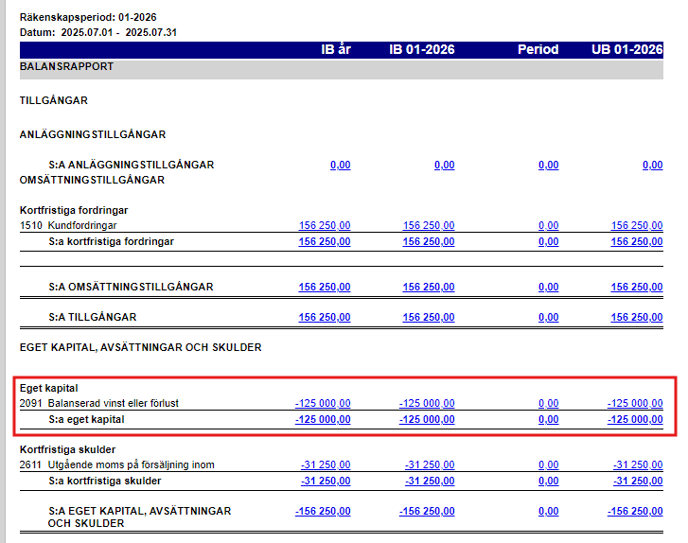Select IB år total for S:A EGET KAPITAL, AVSÄTTNINGAR

tap(322, 511)
